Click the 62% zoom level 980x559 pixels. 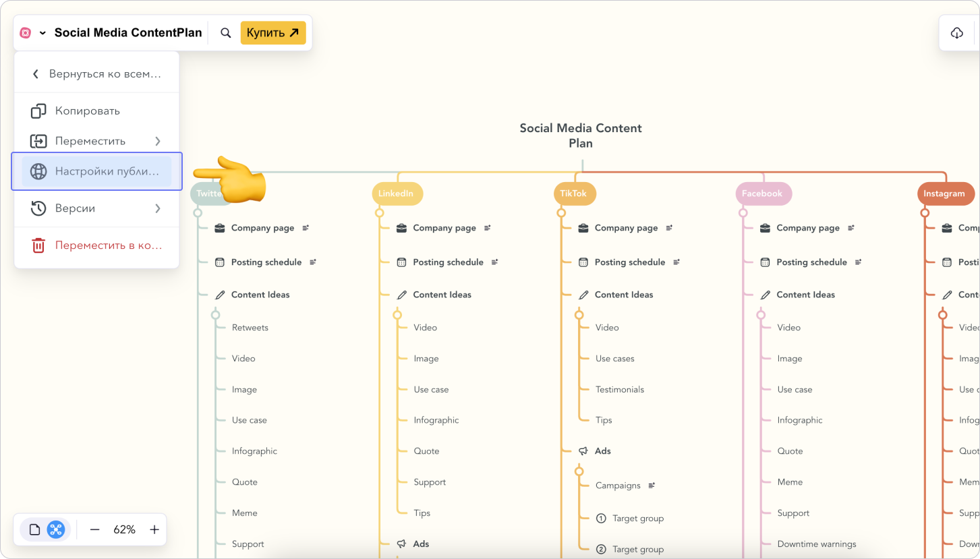[x=124, y=529]
